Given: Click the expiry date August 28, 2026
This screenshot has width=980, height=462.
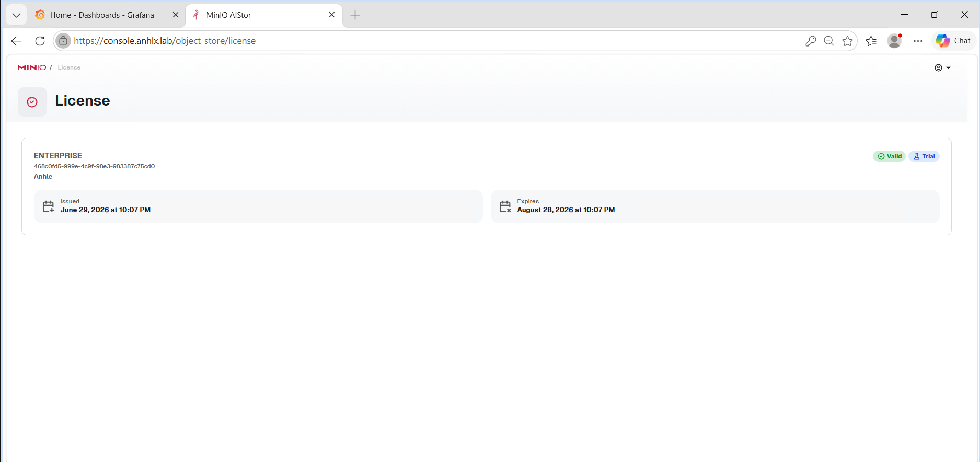Looking at the screenshot, I should 566,210.
